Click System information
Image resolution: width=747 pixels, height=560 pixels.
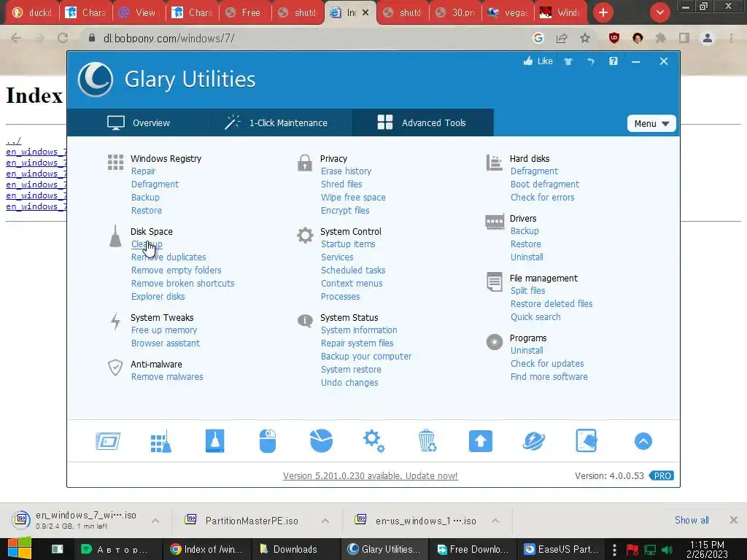point(359,330)
